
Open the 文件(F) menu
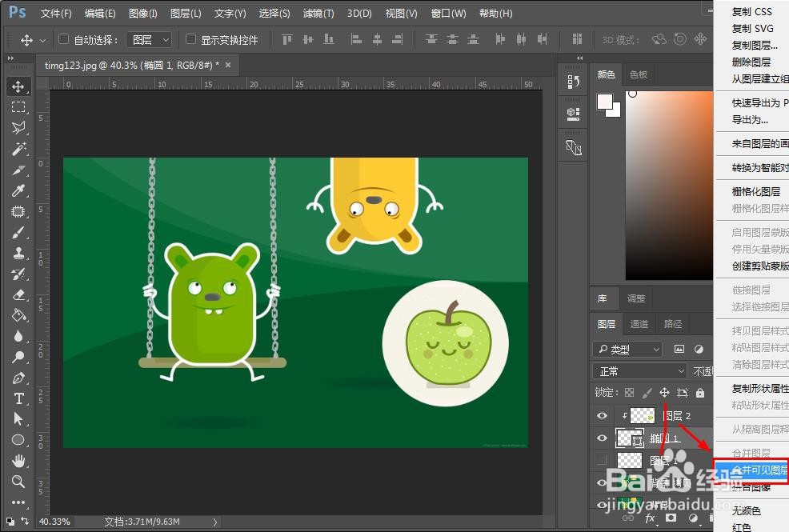coord(56,14)
